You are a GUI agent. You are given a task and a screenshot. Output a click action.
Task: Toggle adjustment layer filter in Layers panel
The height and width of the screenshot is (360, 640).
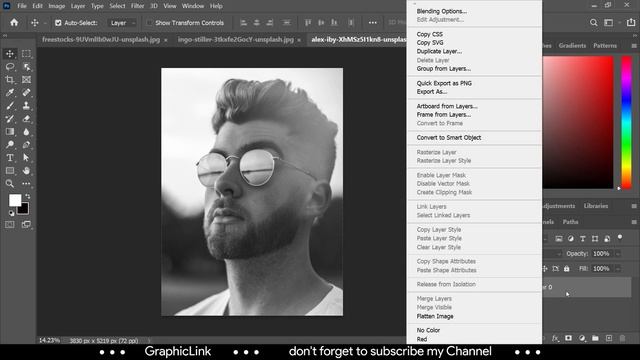(x=571, y=239)
